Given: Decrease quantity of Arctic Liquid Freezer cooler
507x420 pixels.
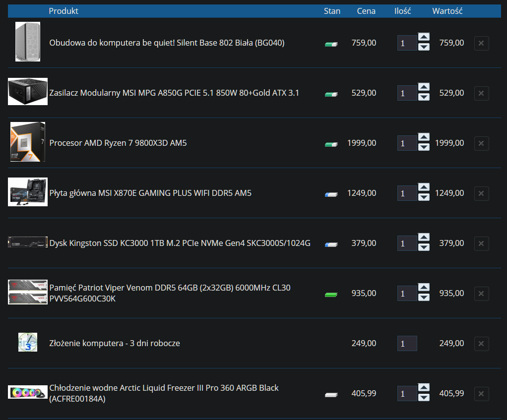Looking at the screenshot, I should [x=424, y=398].
